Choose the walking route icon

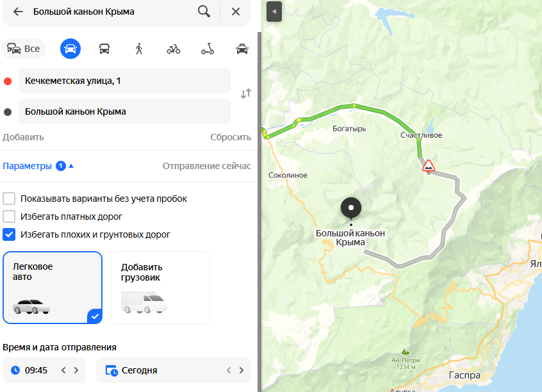tap(139, 49)
